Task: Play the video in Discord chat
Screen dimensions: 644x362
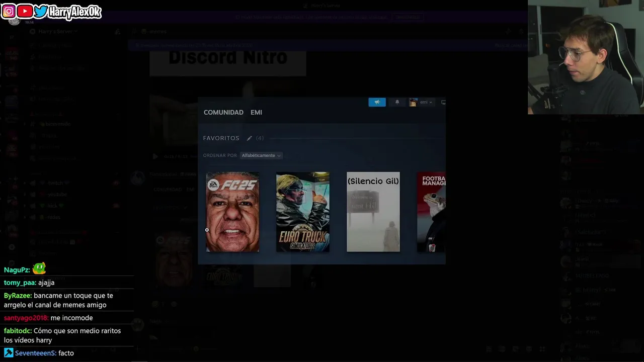Action: 155,156
